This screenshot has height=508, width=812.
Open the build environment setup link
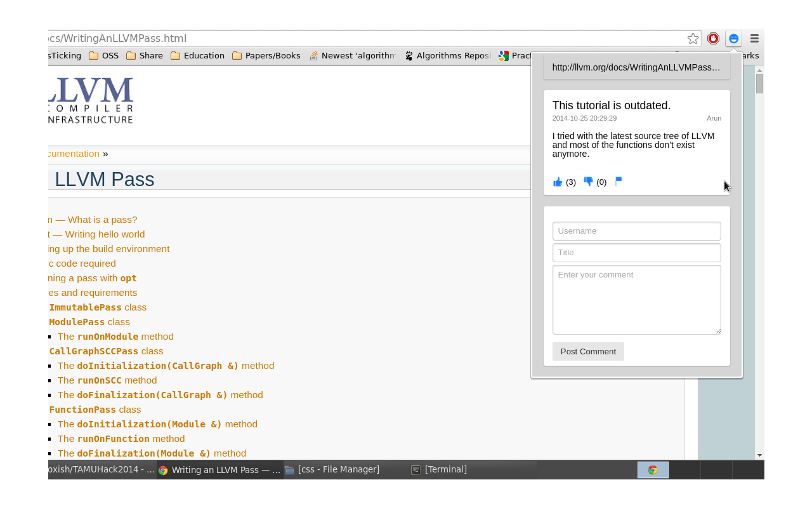[x=109, y=249]
